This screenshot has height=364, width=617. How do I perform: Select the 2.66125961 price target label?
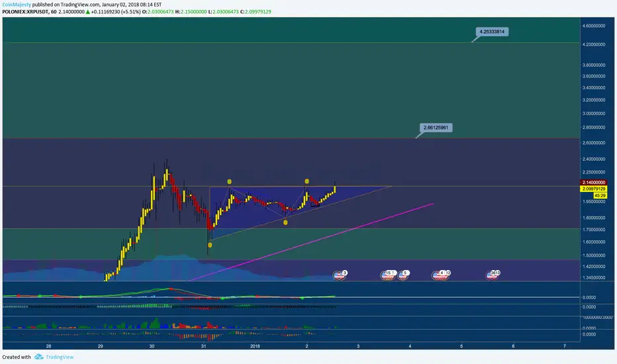coord(436,128)
